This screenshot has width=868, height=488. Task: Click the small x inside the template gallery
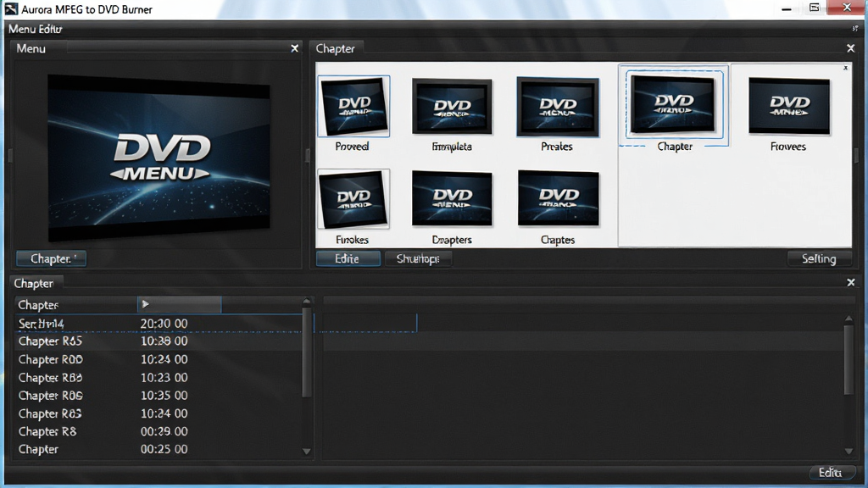tap(845, 68)
